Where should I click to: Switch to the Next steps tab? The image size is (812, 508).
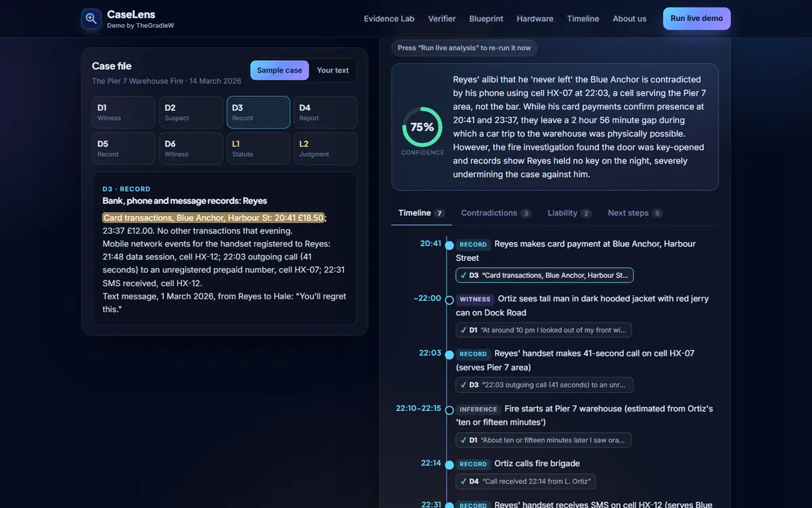635,213
